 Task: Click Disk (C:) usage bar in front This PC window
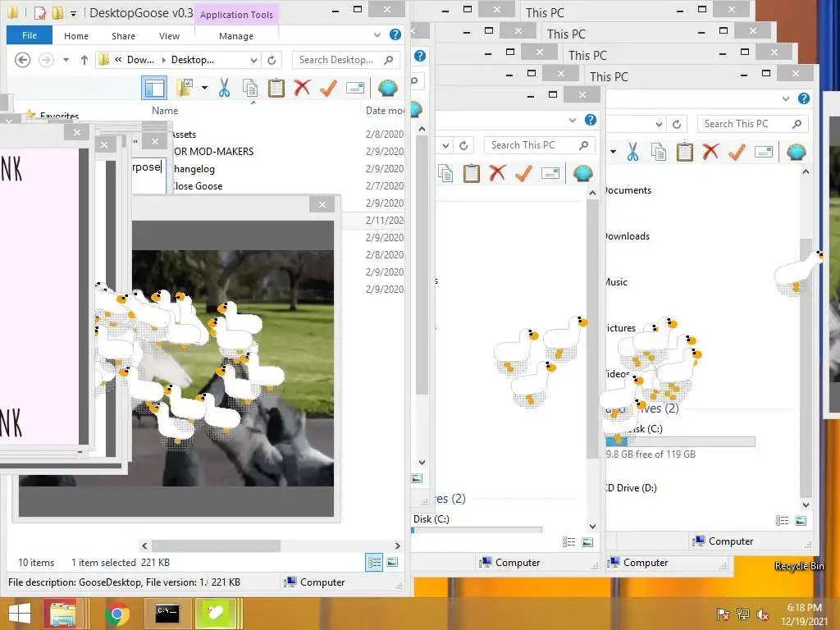(680, 442)
